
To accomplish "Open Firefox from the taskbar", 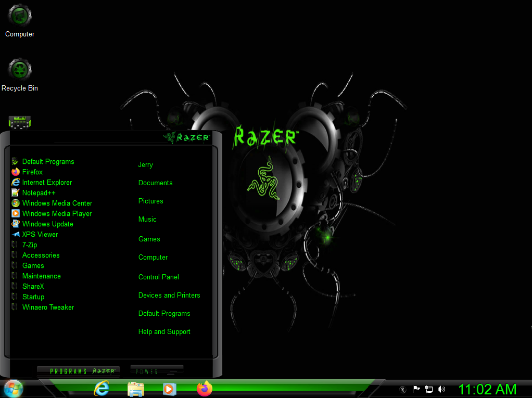I will tap(205, 389).
